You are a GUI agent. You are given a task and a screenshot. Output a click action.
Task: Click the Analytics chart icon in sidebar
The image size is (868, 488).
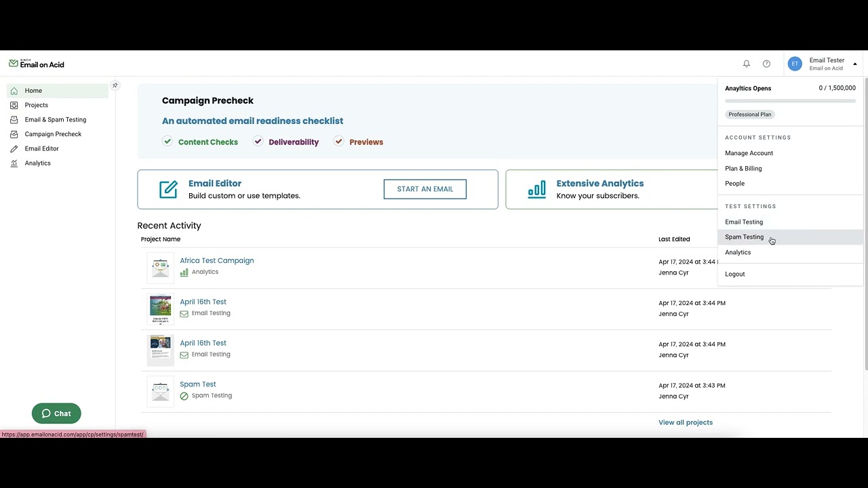coord(14,163)
